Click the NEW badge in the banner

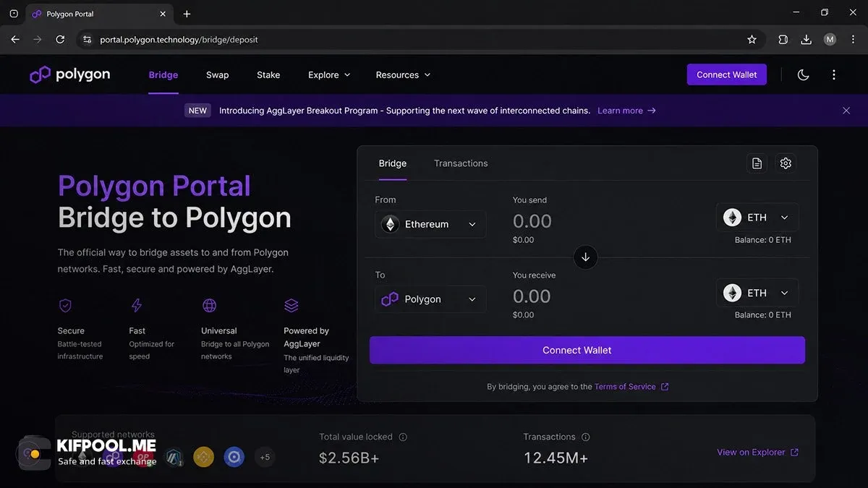[x=197, y=111]
